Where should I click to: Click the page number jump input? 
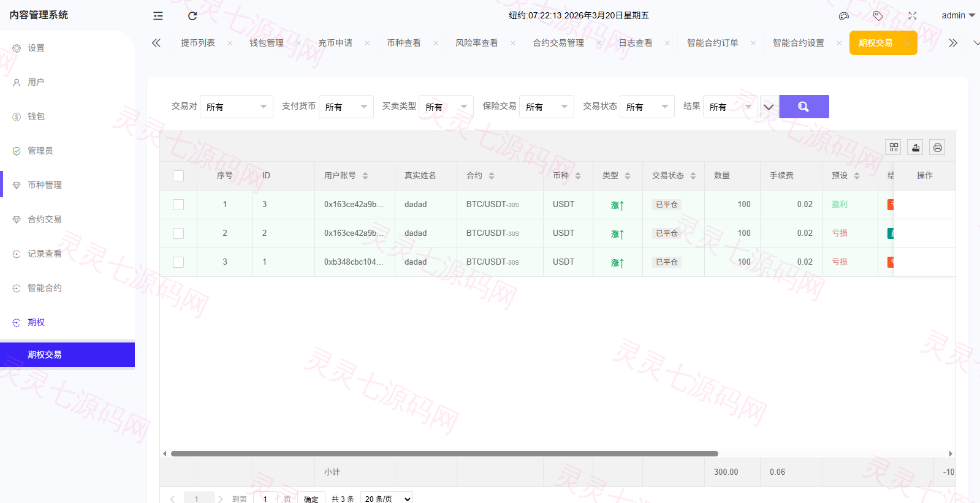coord(265,499)
